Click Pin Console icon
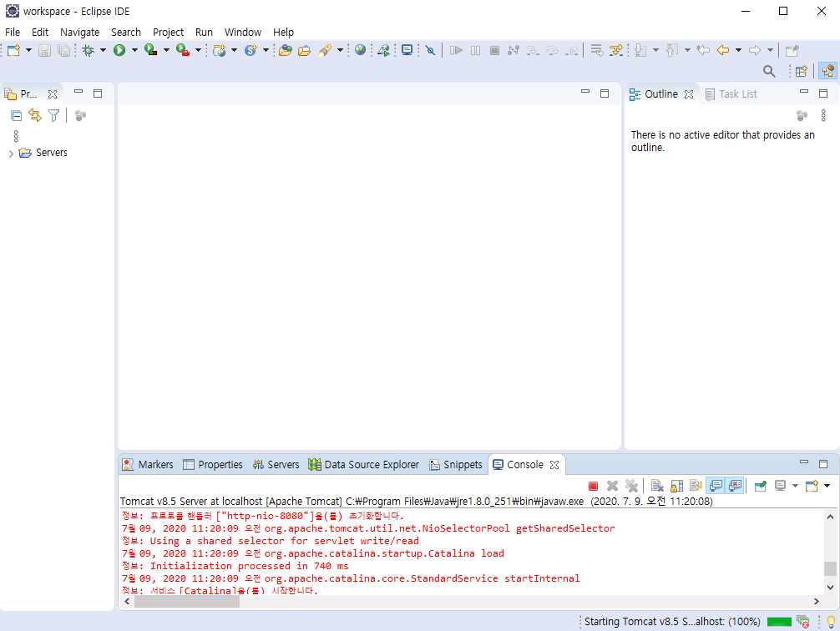 tap(760, 486)
